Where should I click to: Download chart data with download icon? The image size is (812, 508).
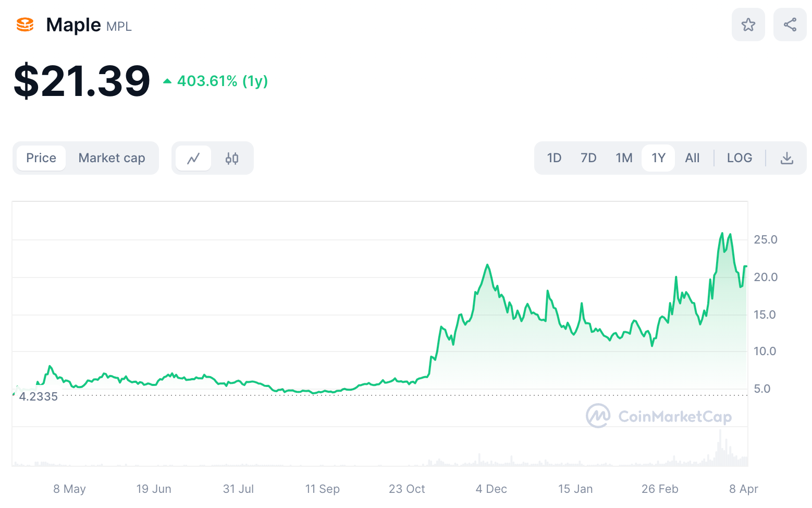coord(786,158)
